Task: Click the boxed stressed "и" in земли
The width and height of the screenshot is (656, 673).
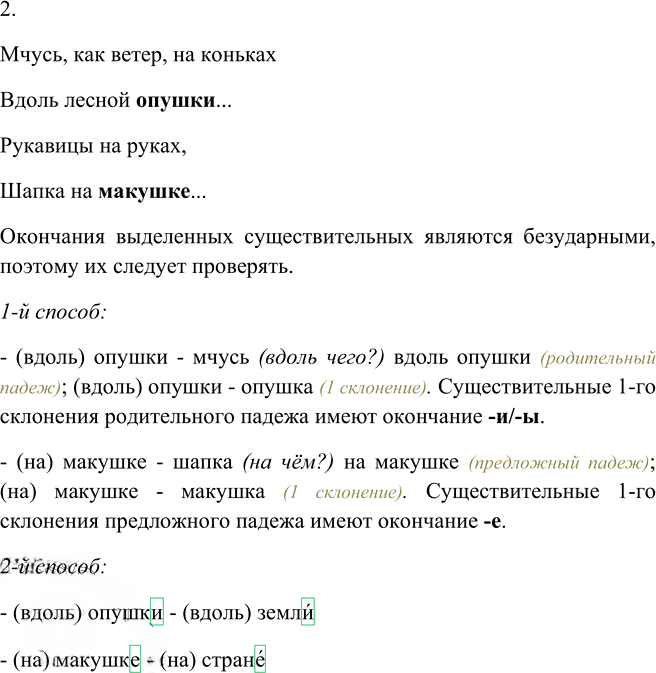Action: (x=308, y=612)
